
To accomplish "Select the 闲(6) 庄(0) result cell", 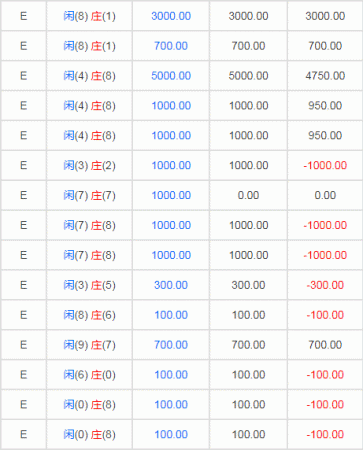I will click(x=89, y=375).
